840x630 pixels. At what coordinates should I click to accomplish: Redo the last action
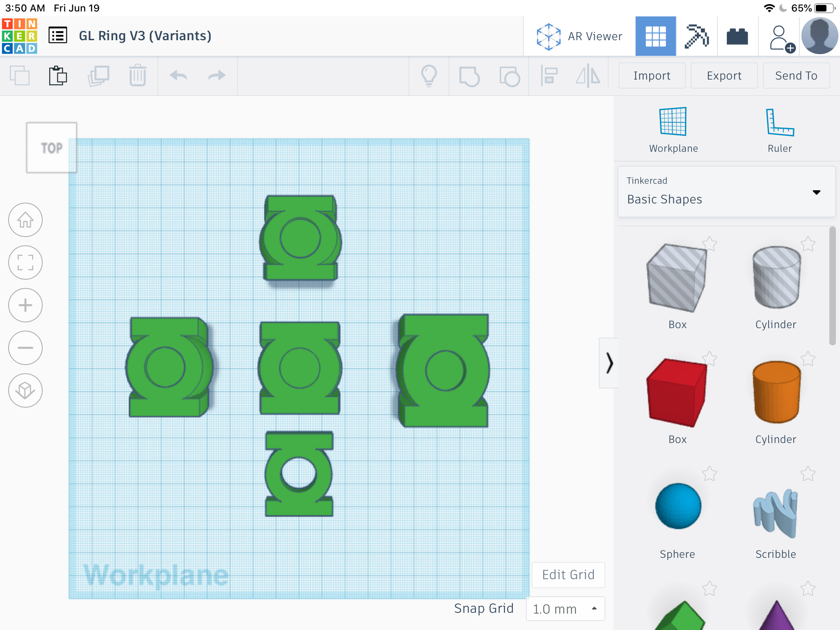pyautogui.click(x=217, y=75)
